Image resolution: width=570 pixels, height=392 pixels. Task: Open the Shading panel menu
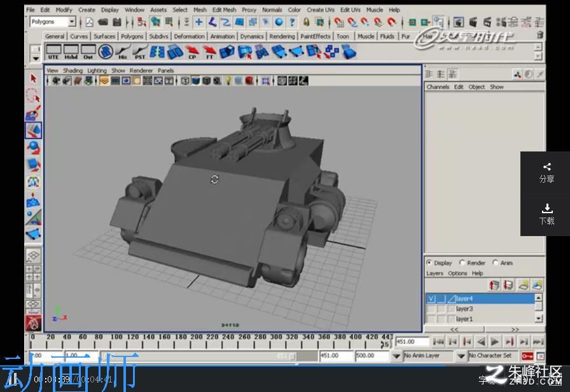click(73, 71)
